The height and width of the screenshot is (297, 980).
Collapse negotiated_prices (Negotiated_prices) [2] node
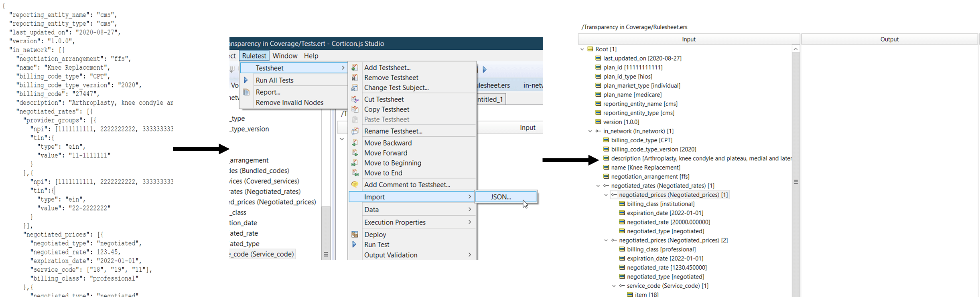[606, 240]
